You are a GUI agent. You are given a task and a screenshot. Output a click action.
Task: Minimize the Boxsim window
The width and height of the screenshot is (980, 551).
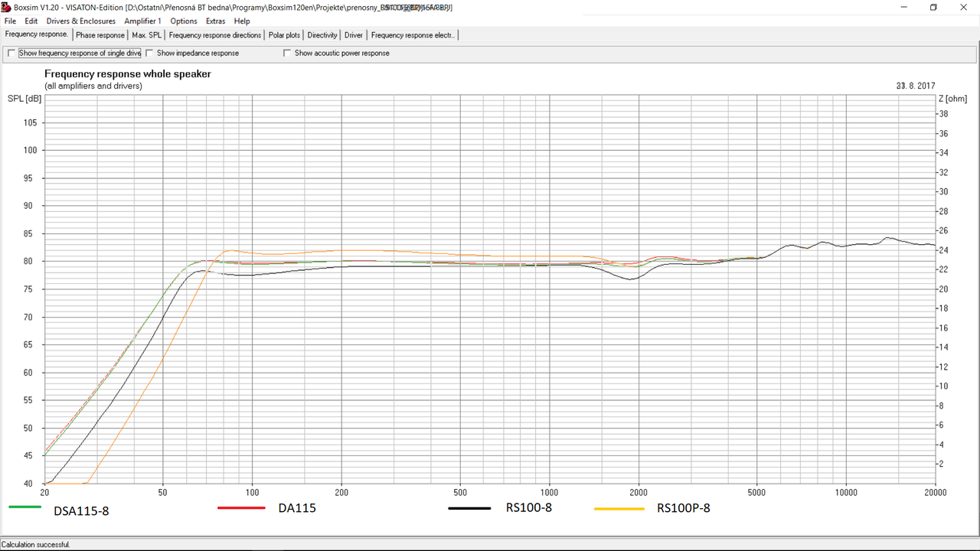click(903, 7)
